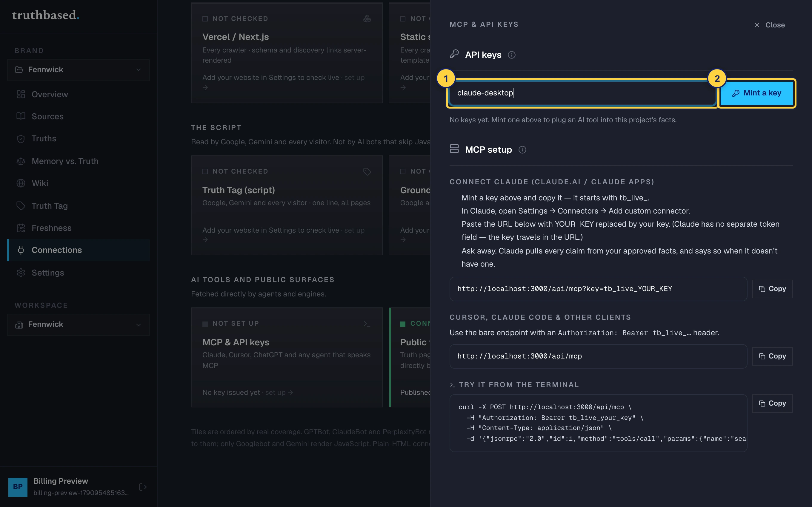812x507 pixels.
Task: Close the MCP & API keys panel
Action: coord(769,25)
